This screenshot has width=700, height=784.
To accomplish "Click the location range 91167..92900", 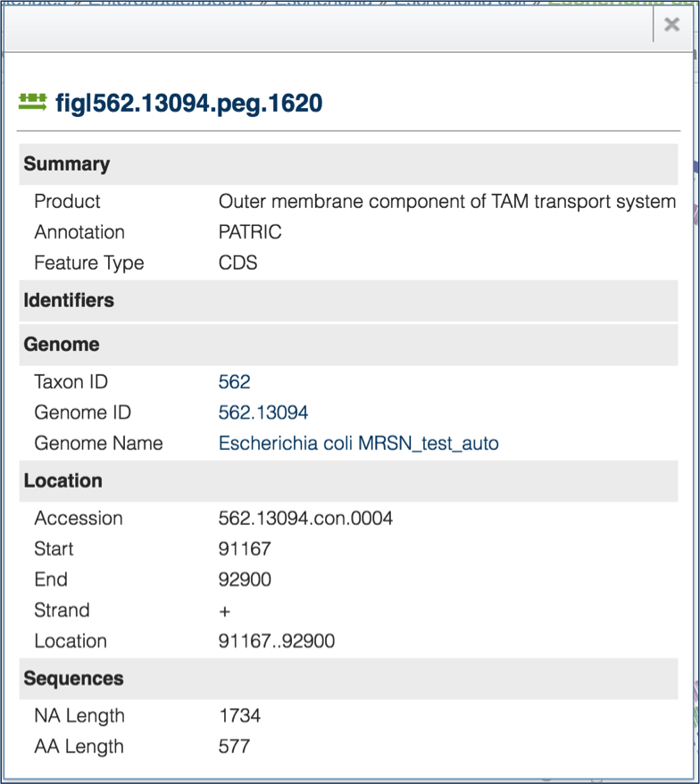I will [x=277, y=641].
